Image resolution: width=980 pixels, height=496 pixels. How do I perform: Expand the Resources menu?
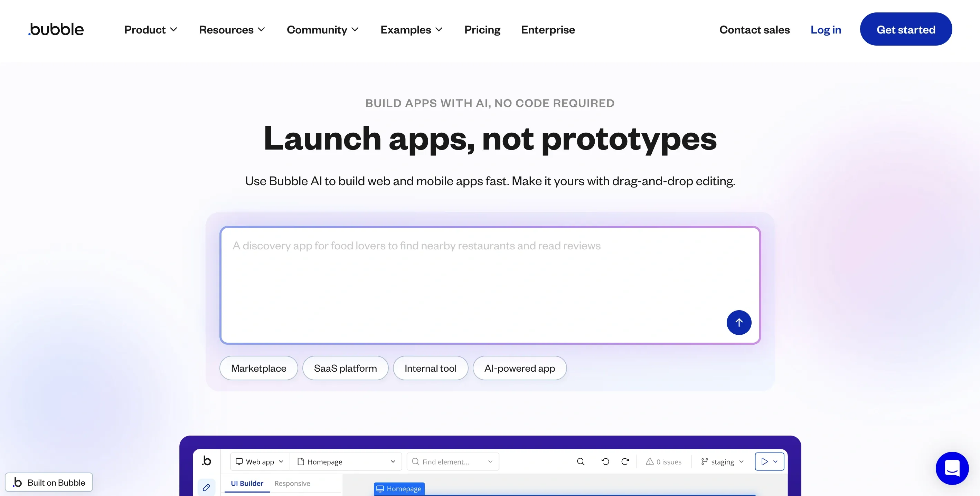tap(232, 30)
